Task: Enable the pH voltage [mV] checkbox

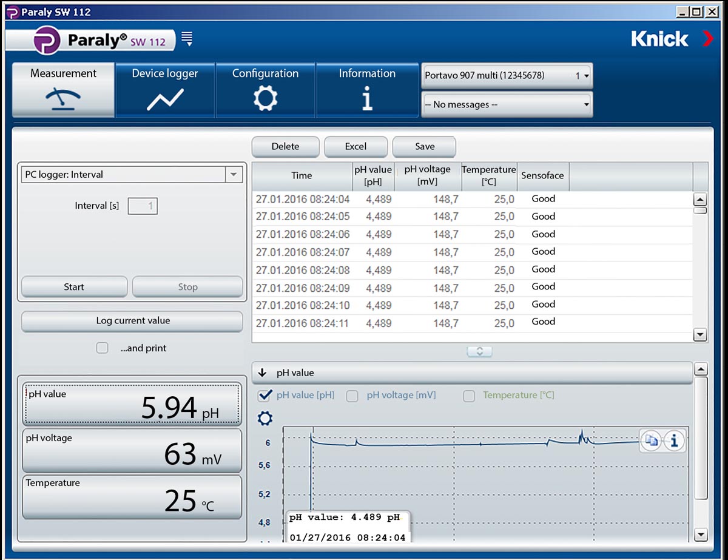Action: pos(352,396)
